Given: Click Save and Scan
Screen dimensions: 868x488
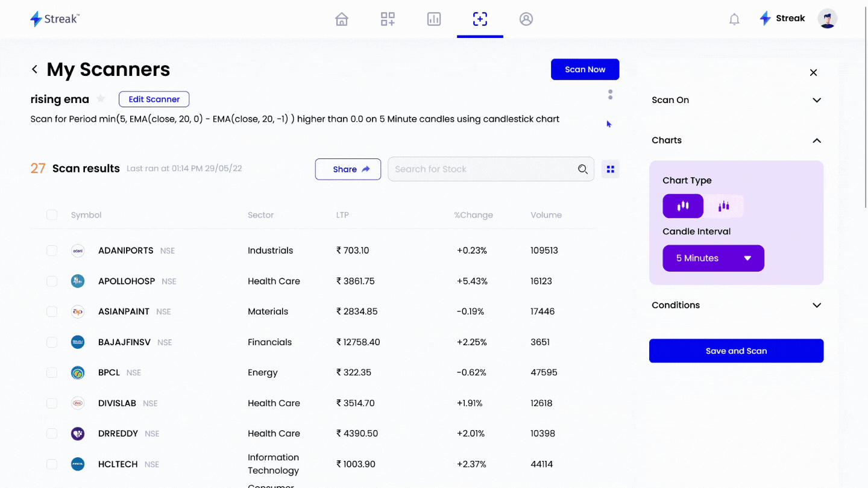Looking at the screenshot, I should [x=736, y=351].
